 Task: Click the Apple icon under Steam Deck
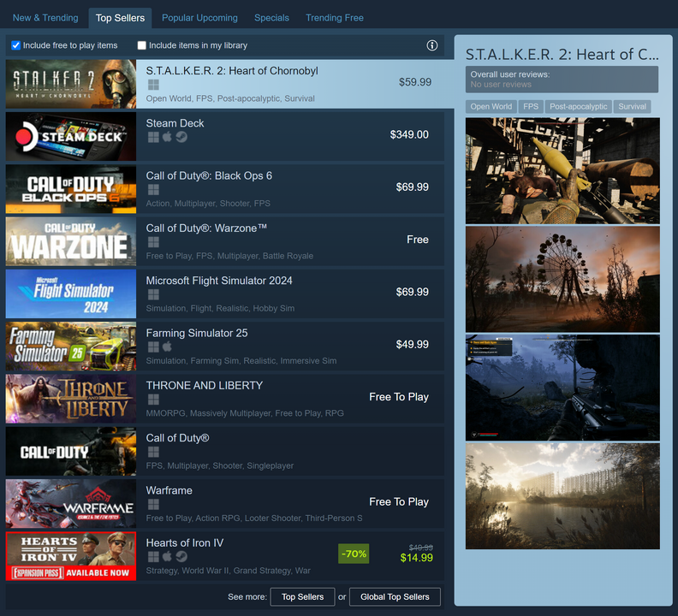(x=168, y=137)
